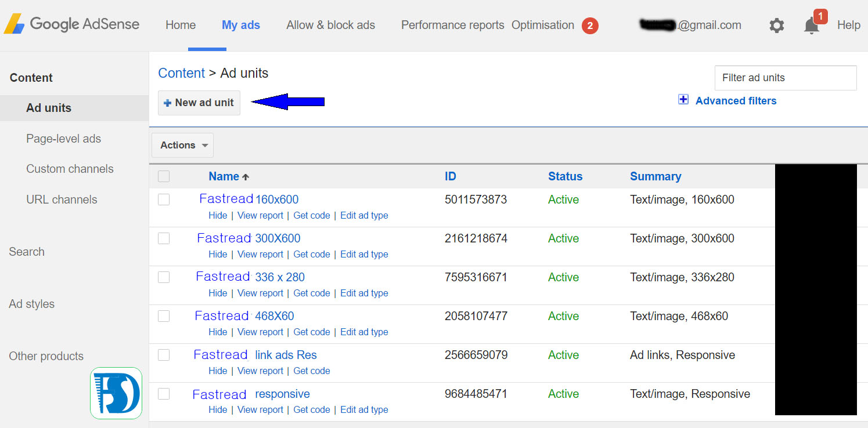Click the Google AdSense logo
The image size is (868, 428).
[x=72, y=24]
